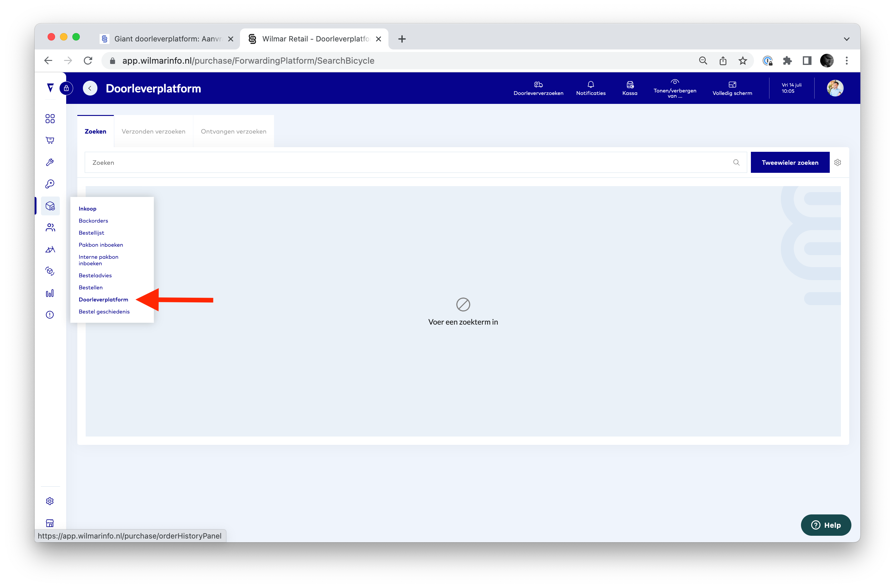Viewport: 895px width, 588px height.
Task: Open the Help button
Action: (825, 525)
